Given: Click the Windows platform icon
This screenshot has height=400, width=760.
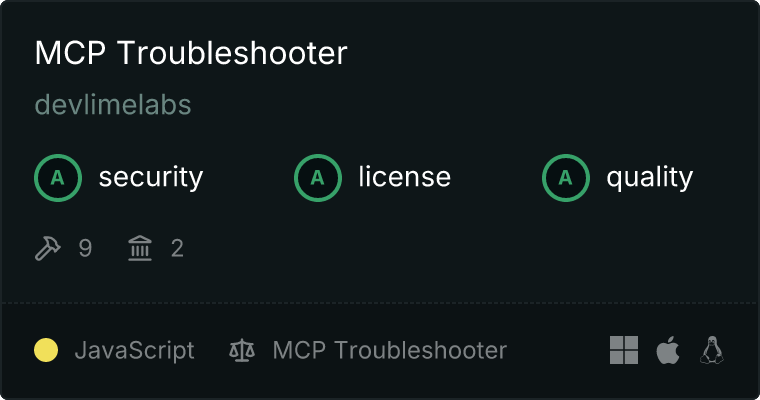Looking at the screenshot, I should tap(624, 350).
